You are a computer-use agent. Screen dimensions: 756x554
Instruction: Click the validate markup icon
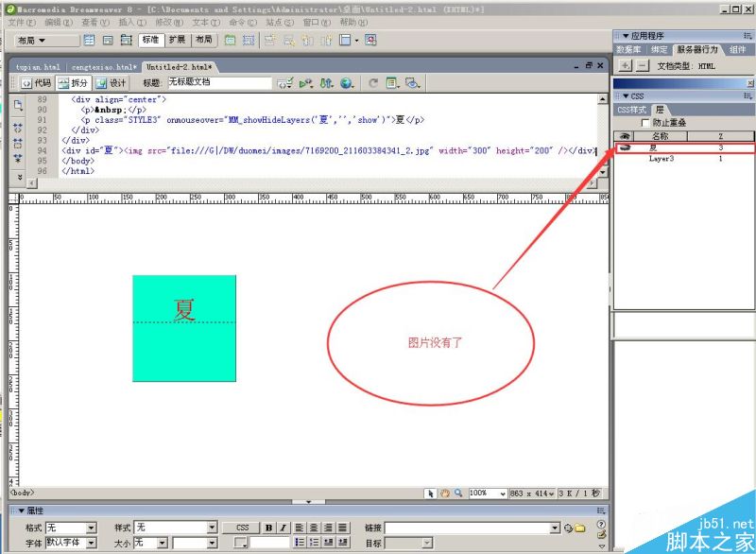284,83
